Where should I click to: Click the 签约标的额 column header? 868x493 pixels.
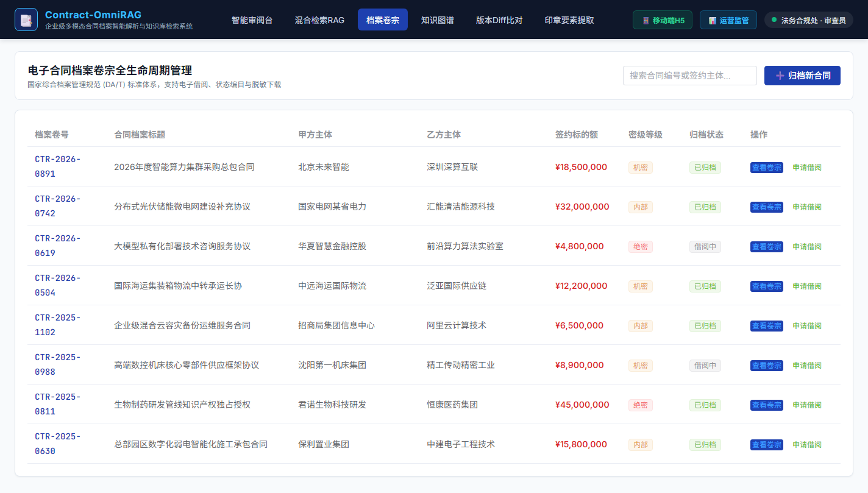tap(577, 135)
